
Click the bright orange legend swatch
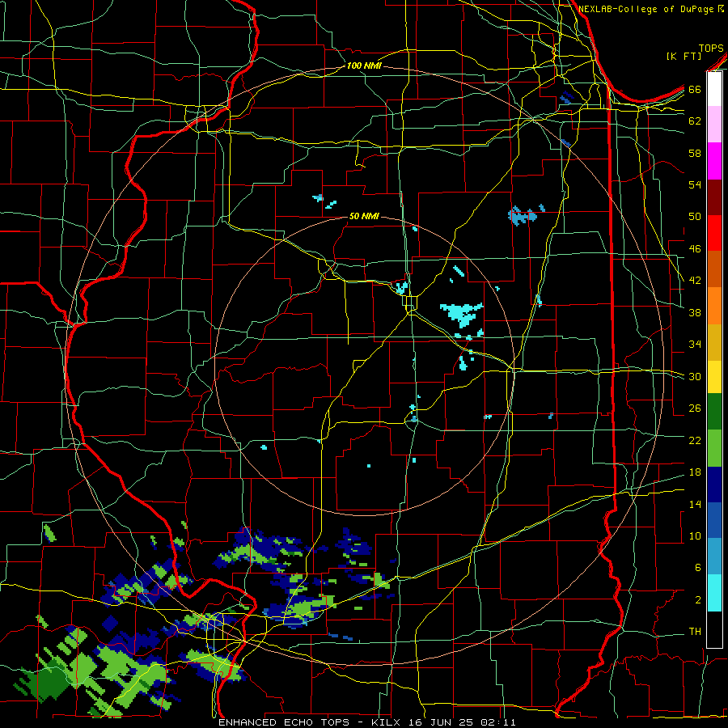(714, 306)
